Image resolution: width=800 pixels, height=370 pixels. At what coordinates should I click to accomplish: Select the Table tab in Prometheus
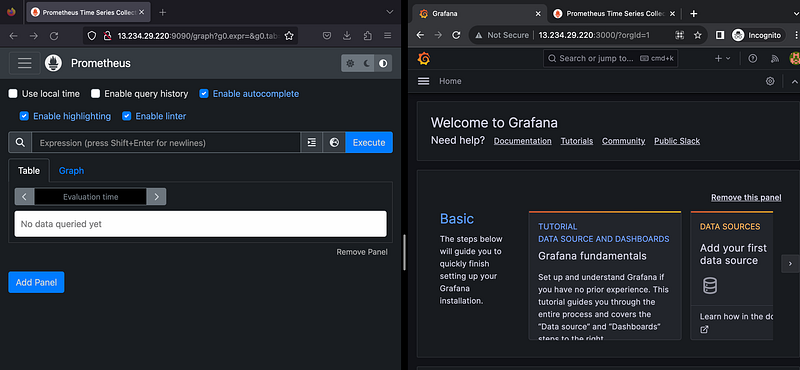coord(29,171)
